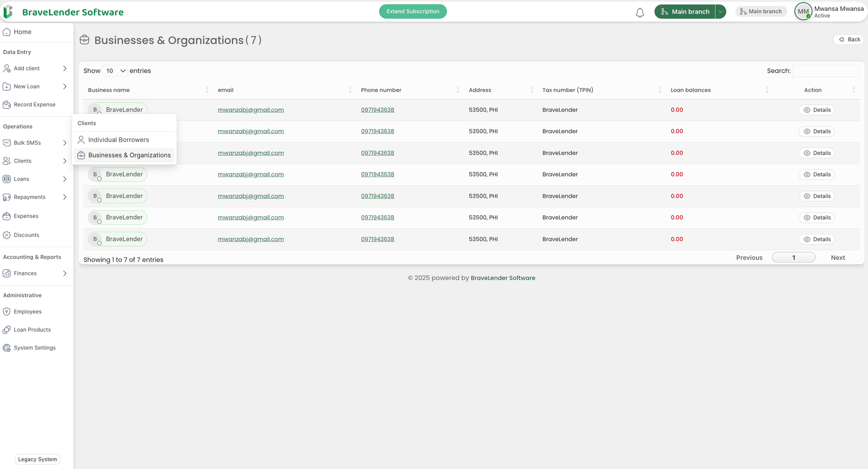Screen dimensions: 868x469
Task: Expand the Clients submenu chevron
Action: point(65,161)
